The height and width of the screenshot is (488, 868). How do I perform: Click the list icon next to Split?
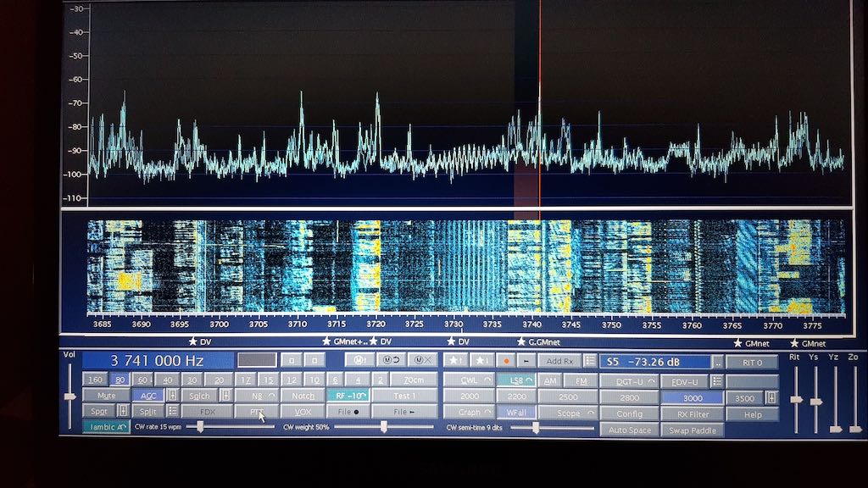tap(172, 412)
